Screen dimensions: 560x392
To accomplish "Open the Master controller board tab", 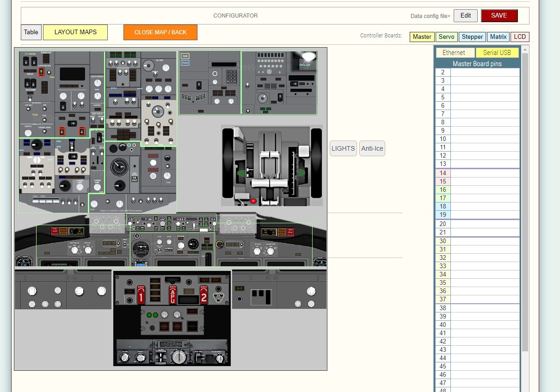I will [422, 37].
